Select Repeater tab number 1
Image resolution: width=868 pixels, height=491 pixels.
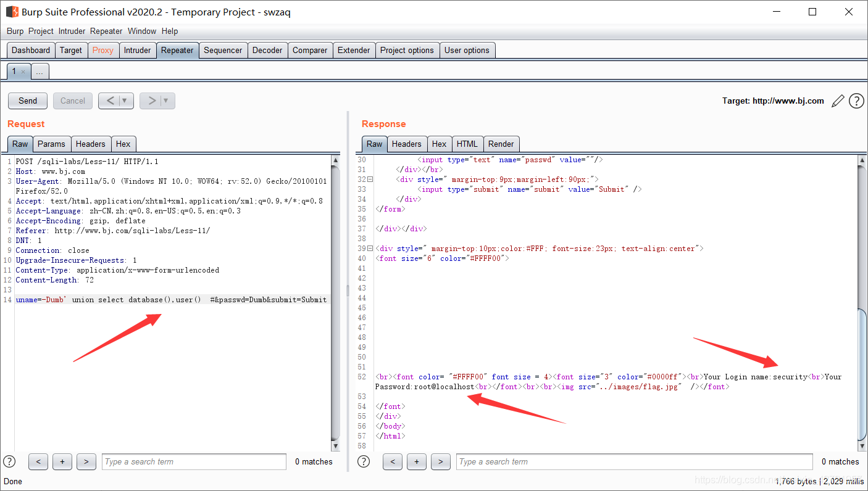click(x=14, y=72)
